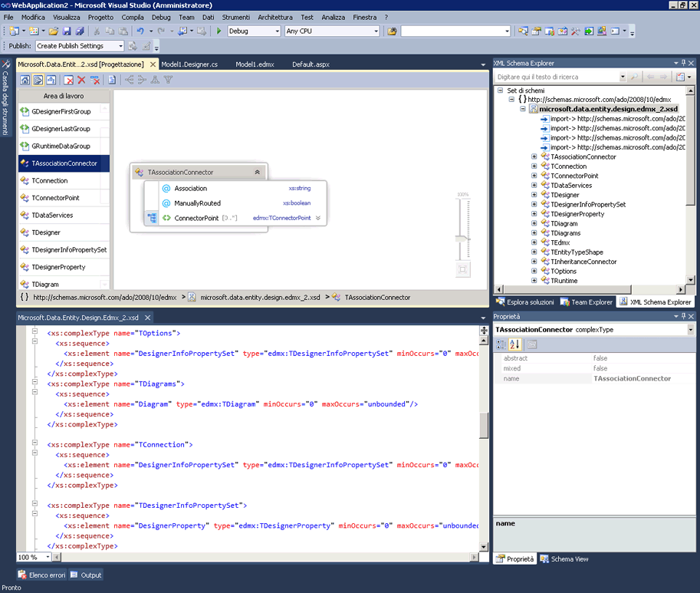This screenshot has width=700, height=593.
Task: Select GRuntimeDataGroup in the workspace list
Action: point(64,146)
